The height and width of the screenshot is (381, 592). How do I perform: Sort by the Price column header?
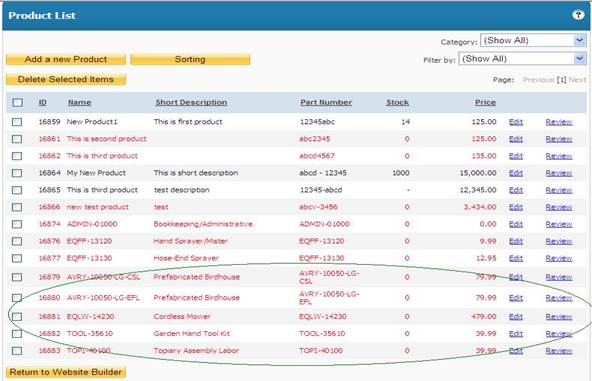(485, 102)
